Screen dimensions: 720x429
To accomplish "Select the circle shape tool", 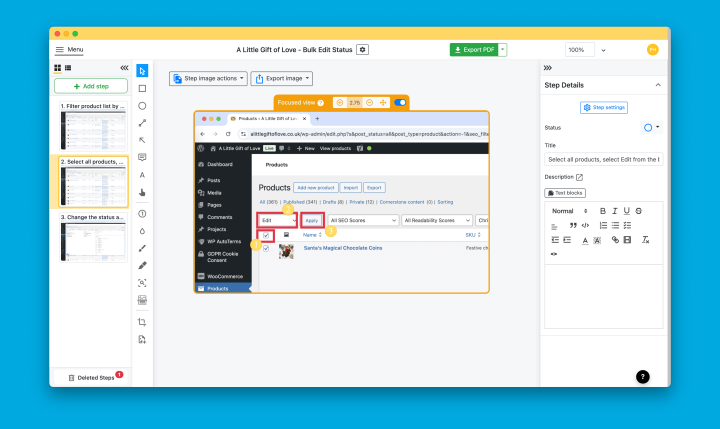I will coord(142,106).
